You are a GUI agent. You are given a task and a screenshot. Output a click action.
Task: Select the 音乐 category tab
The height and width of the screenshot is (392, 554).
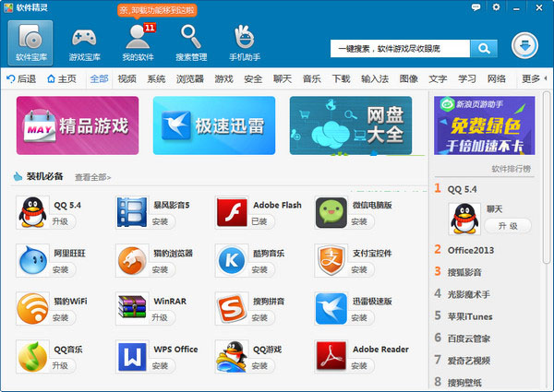coord(312,78)
